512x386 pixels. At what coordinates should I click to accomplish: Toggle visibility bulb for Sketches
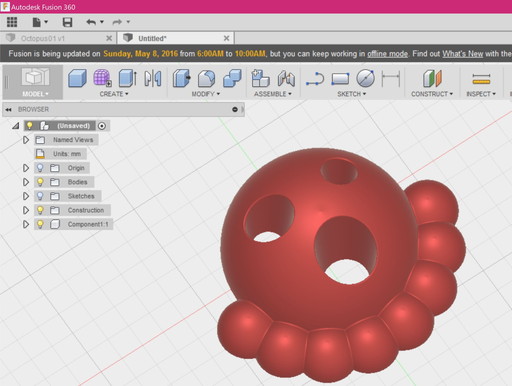(40, 196)
